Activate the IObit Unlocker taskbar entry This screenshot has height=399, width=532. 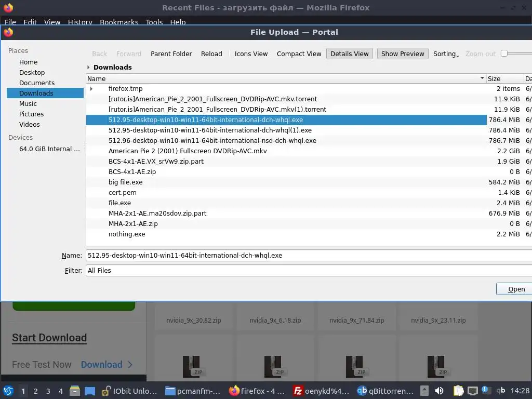130,391
